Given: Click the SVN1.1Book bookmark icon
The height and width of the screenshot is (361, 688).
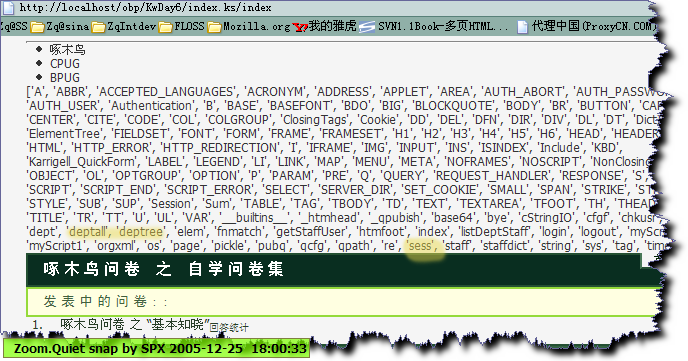Looking at the screenshot, I should pyautogui.click(x=366, y=27).
